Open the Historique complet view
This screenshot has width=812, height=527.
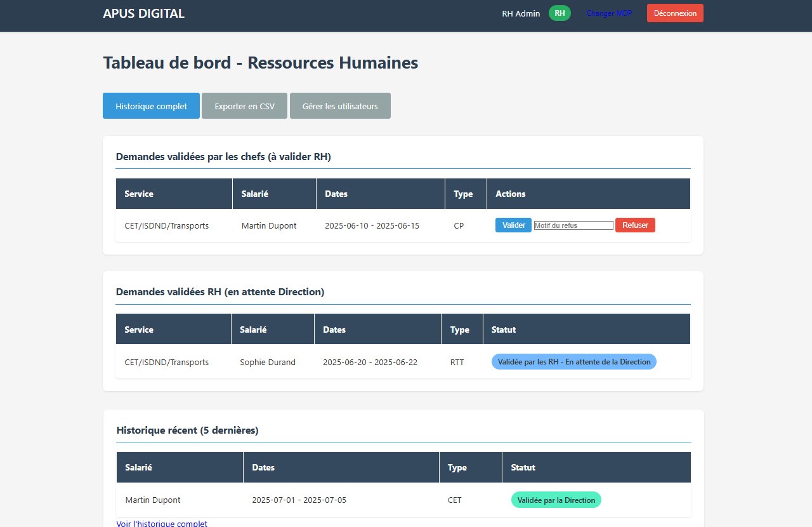[151, 105]
